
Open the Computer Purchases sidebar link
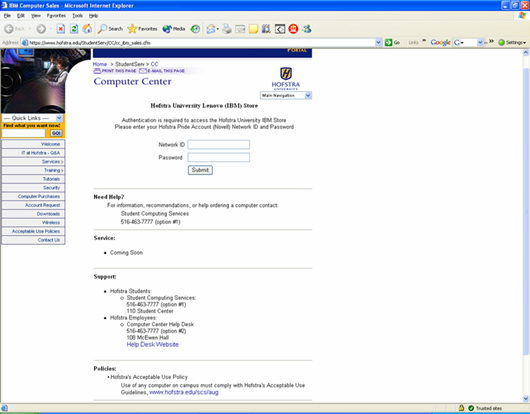point(33,197)
